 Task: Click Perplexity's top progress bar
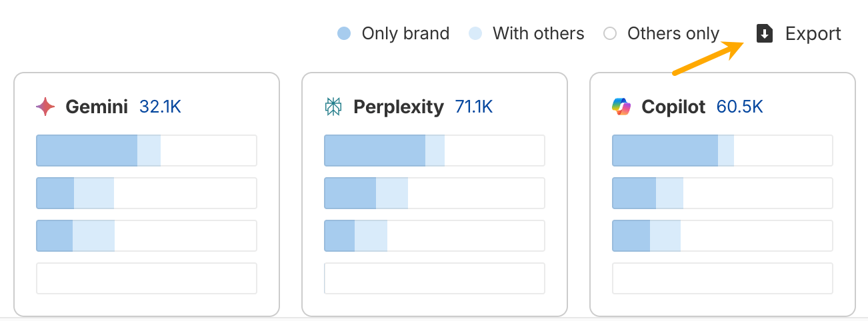point(435,151)
